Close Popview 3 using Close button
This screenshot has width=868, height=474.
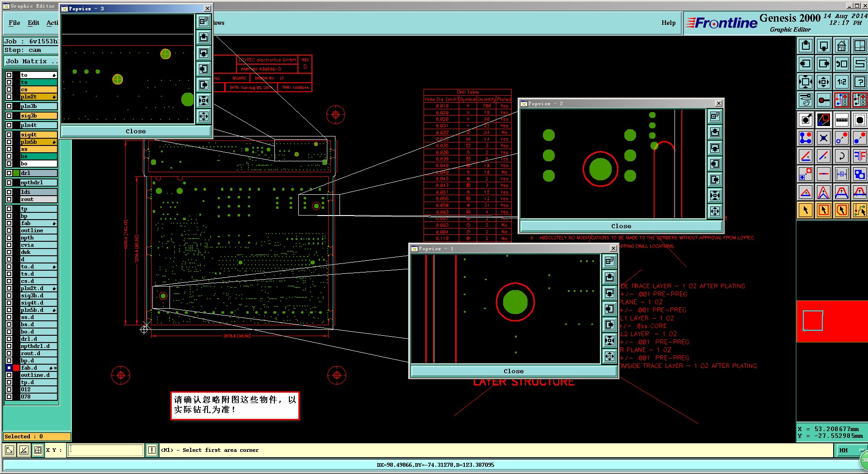pos(136,131)
